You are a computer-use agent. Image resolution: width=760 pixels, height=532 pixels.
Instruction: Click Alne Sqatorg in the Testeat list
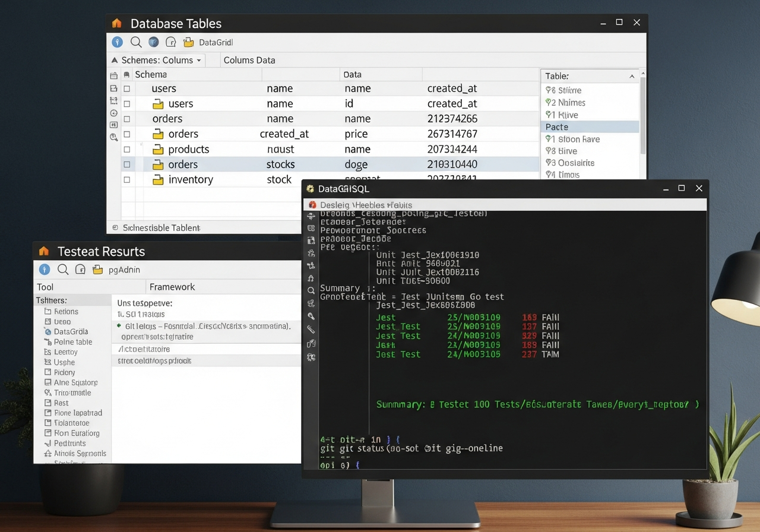tap(76, 382)
